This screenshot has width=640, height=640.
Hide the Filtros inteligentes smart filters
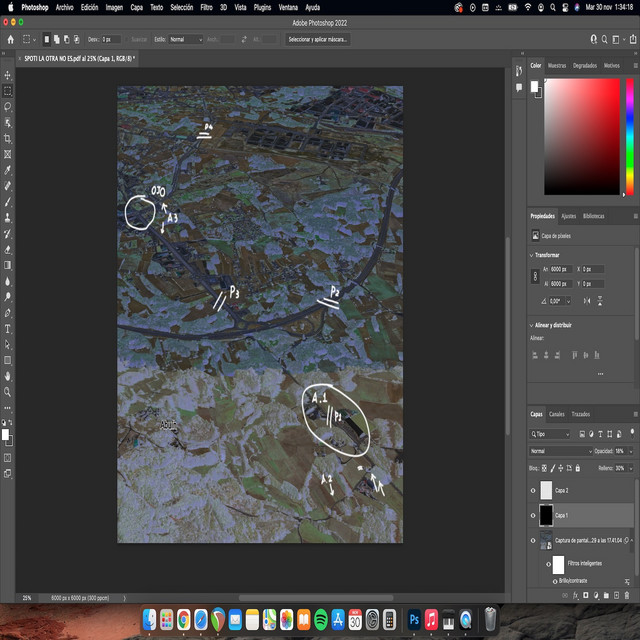(549, 563)
